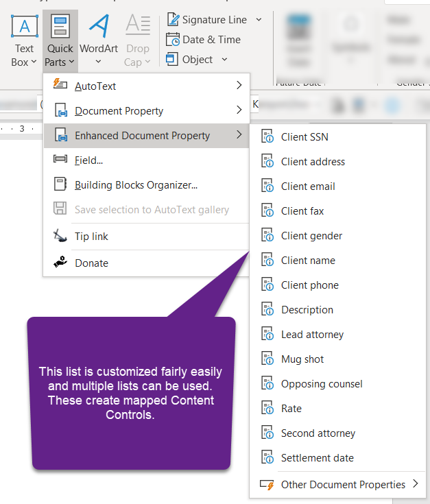Click the Tip link icon
The width and height of the screenshot is (430, 504).
click(60, 236)
